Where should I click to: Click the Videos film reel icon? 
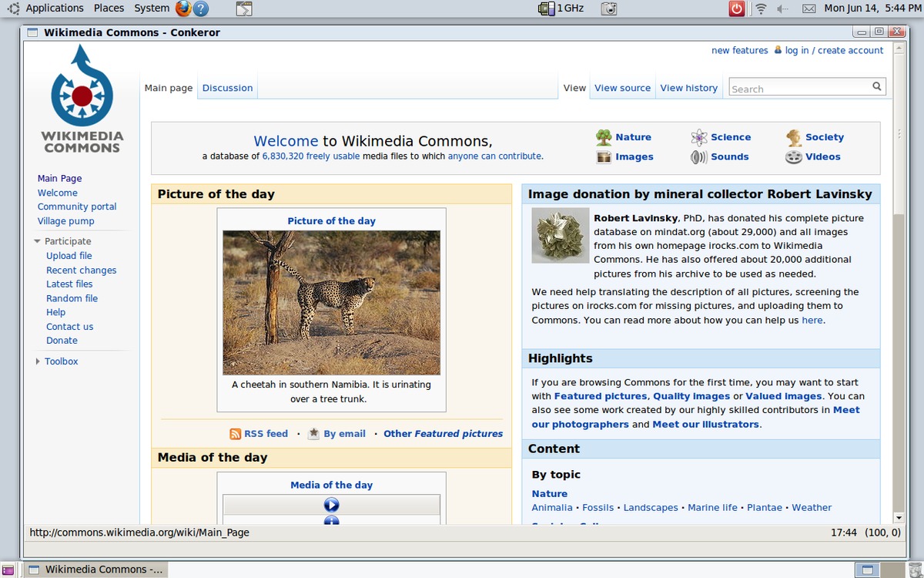pos(794,157)
